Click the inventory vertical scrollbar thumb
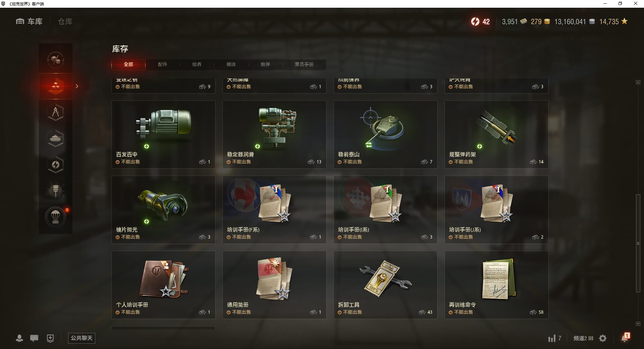The width and height of the screenshot is (644, 349). pos(638,243)
